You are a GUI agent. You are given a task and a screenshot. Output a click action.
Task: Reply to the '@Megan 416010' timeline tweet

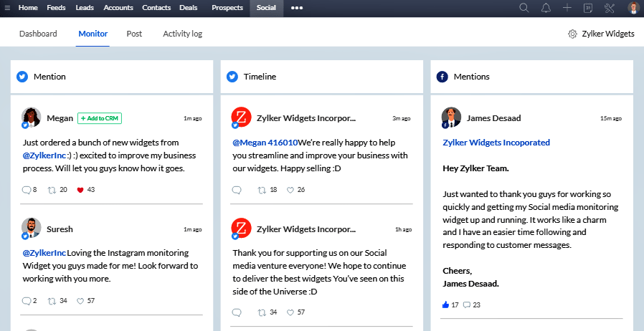[237, 190]
